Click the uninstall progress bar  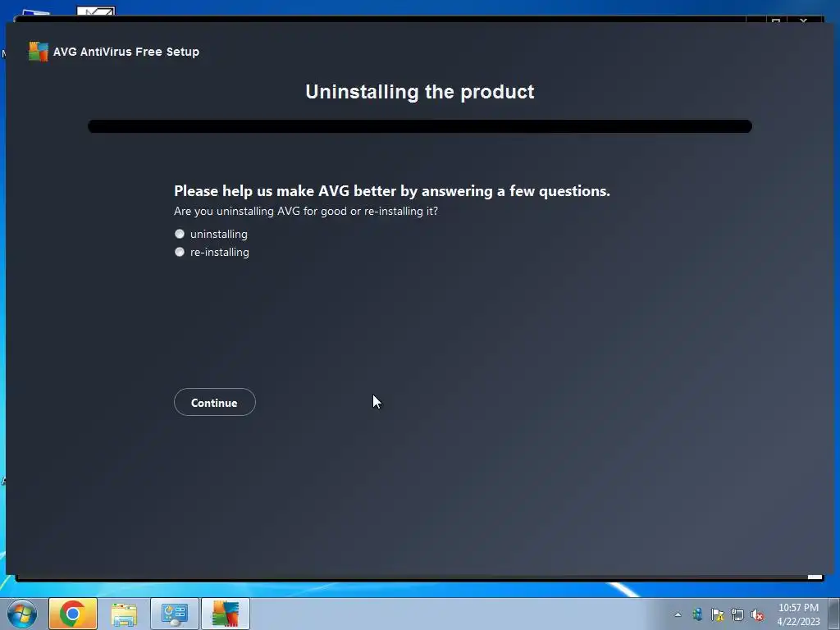point(420,126)
